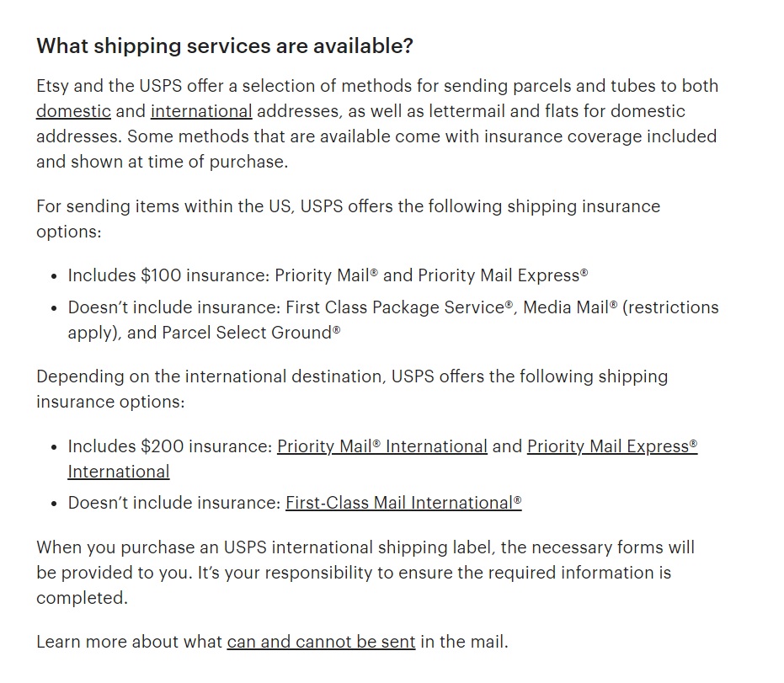Click the "First Class Package Service®" text
Viewport: 784px width, 683px height.
[x=399, y=307]
